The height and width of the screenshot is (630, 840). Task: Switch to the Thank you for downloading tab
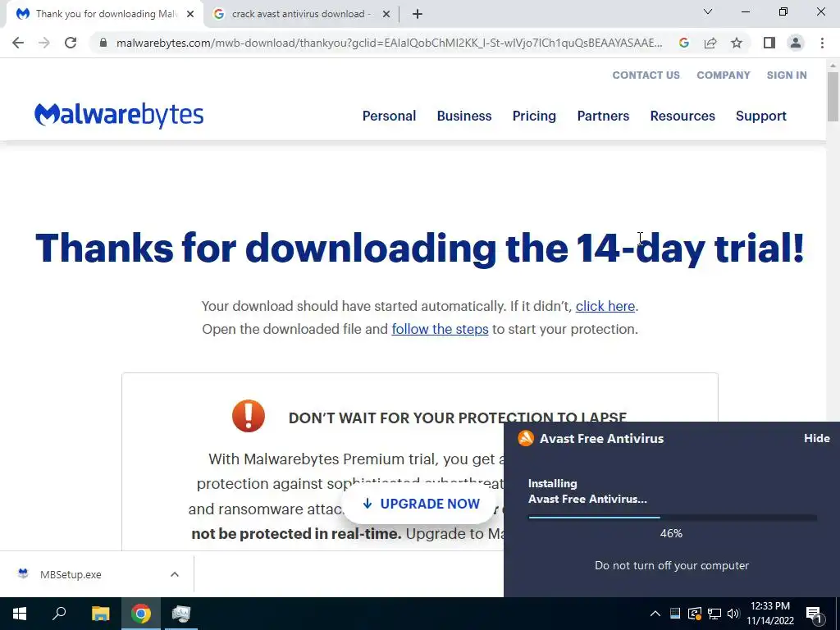[x=104, y=15]
